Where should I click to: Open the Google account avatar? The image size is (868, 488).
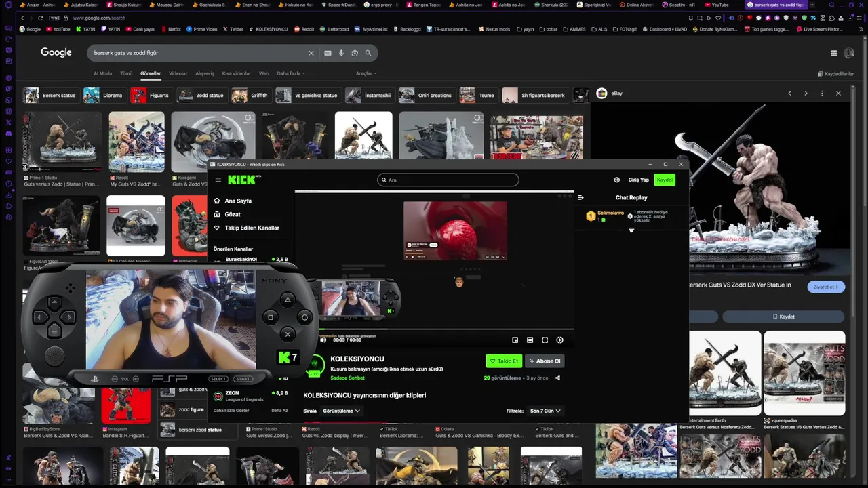[850, 53]
